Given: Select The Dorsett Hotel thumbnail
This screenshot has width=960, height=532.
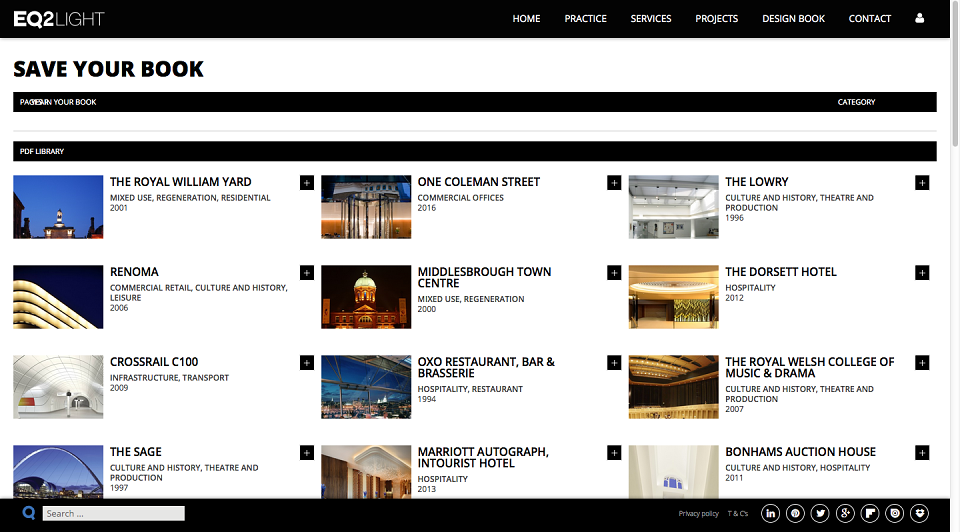Looking at the screenshot, I should point(673,297).
